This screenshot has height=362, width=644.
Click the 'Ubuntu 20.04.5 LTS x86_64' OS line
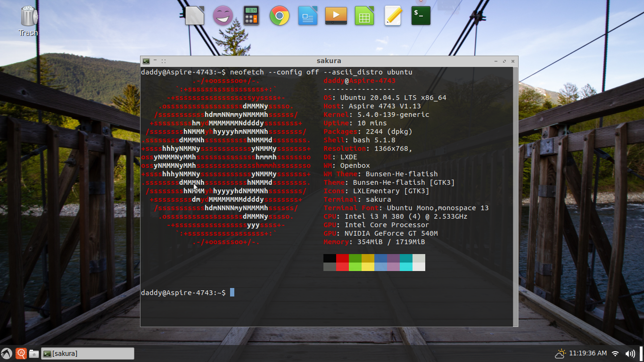pos(393,98)
